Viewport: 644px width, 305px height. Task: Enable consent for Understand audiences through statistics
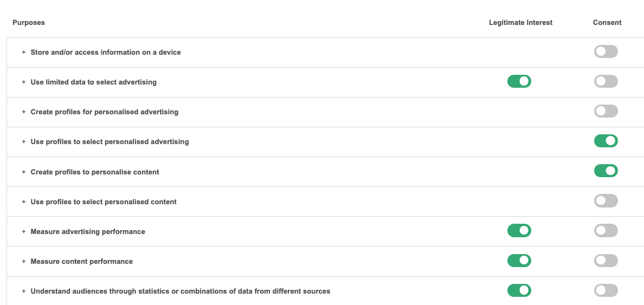(606, 290)
